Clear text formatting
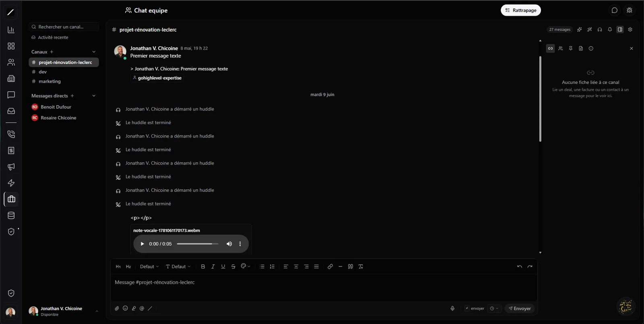644x324 pixels. [x=361, y=267]
